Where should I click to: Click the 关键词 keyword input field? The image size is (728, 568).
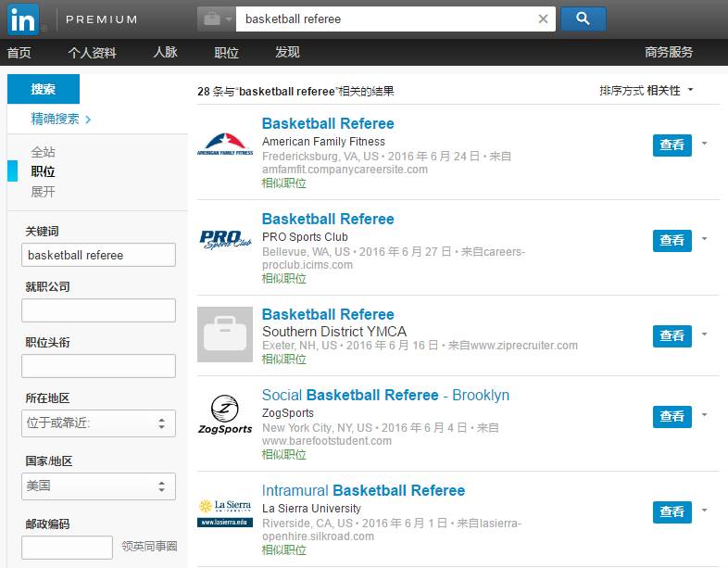98,255
